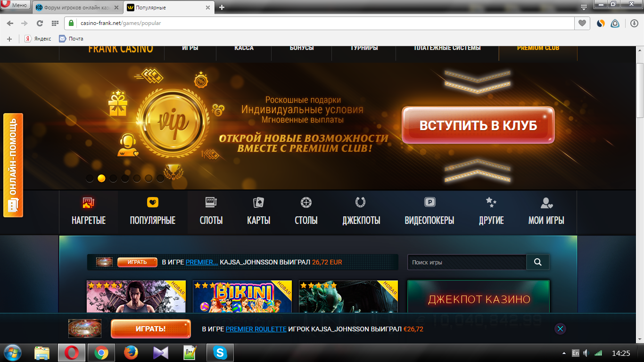
Task: Go forward with the browser forward arrow
Action: [25, 23]
